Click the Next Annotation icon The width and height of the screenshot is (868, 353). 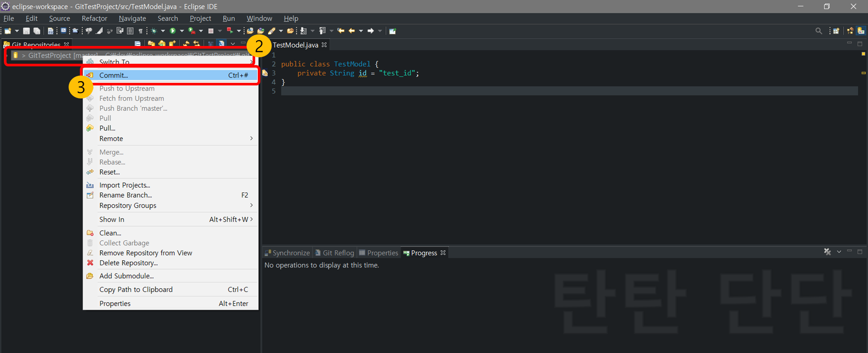(303, 31)
